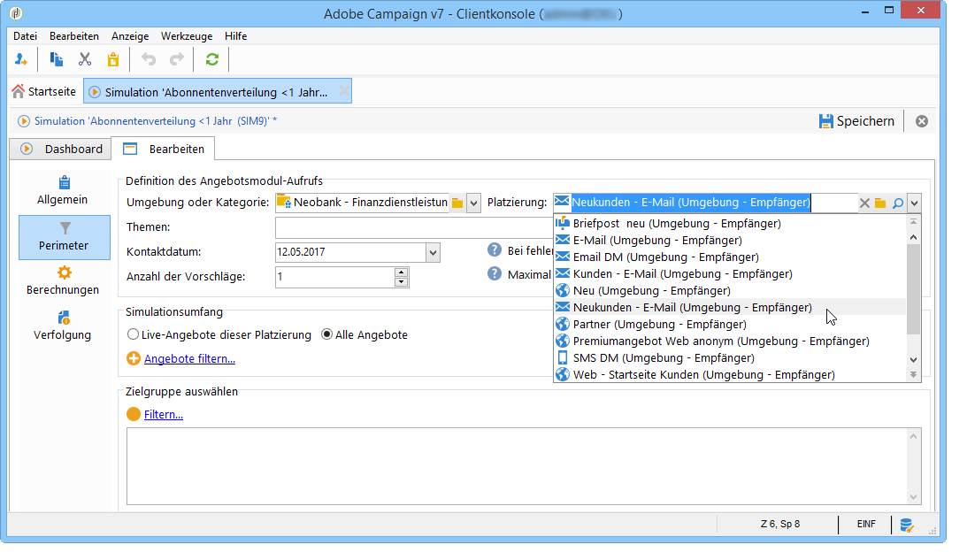Click the placement list scrollbar thumb
The image size is (967, 560).
tap(913, 288)
